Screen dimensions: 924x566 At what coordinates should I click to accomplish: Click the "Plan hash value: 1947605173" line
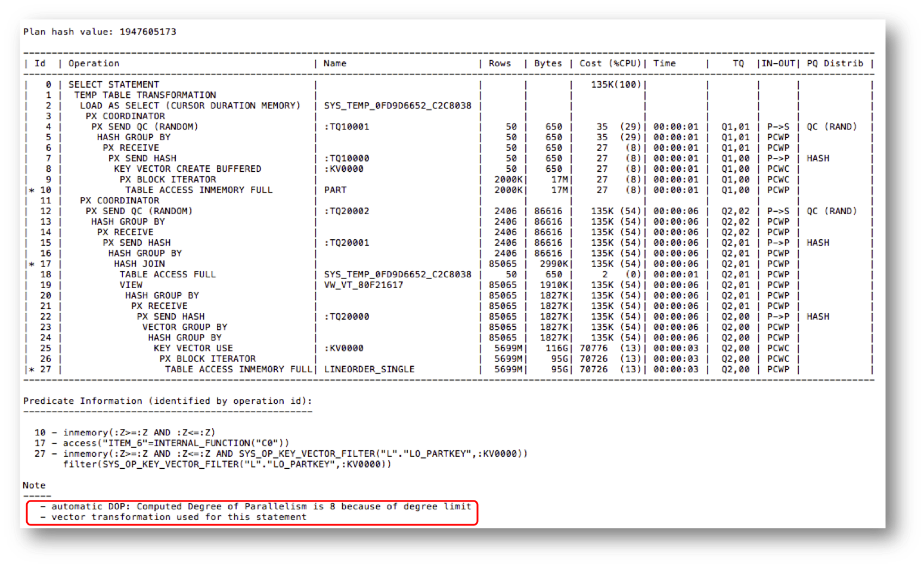(100, 32)
